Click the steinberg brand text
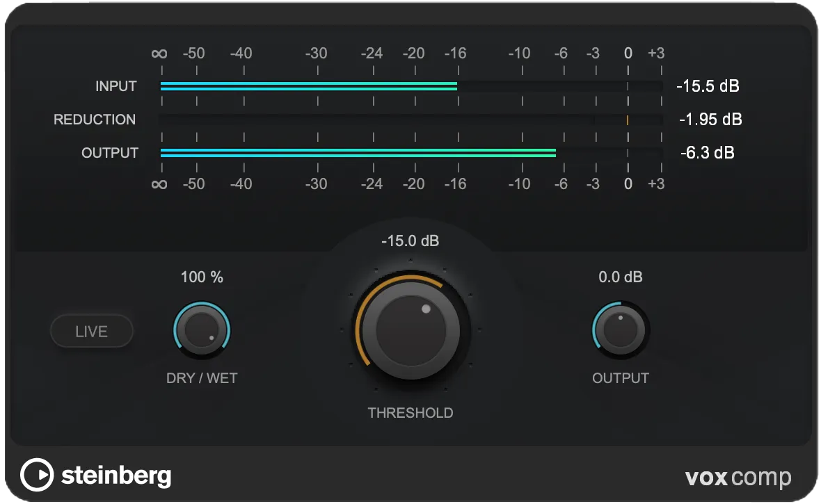This screenshot has height=504, width=821. 116,475
